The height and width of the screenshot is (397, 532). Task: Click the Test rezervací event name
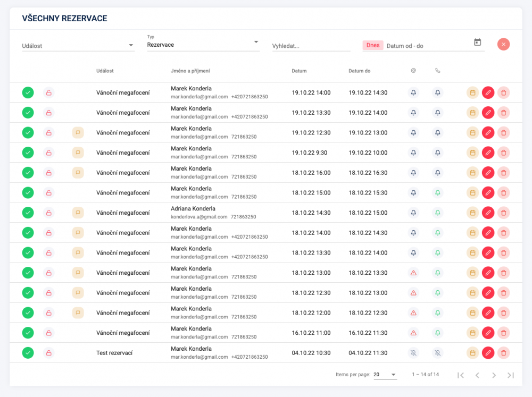click(114, 352)
